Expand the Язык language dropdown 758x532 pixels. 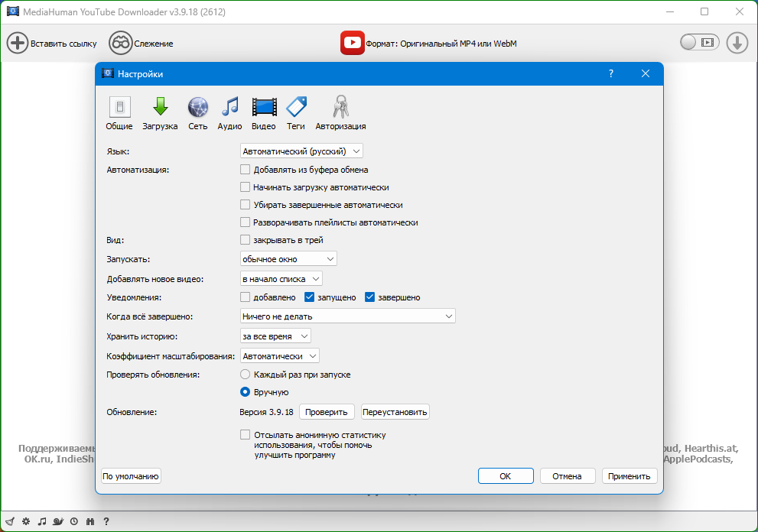tap(301, 151)
